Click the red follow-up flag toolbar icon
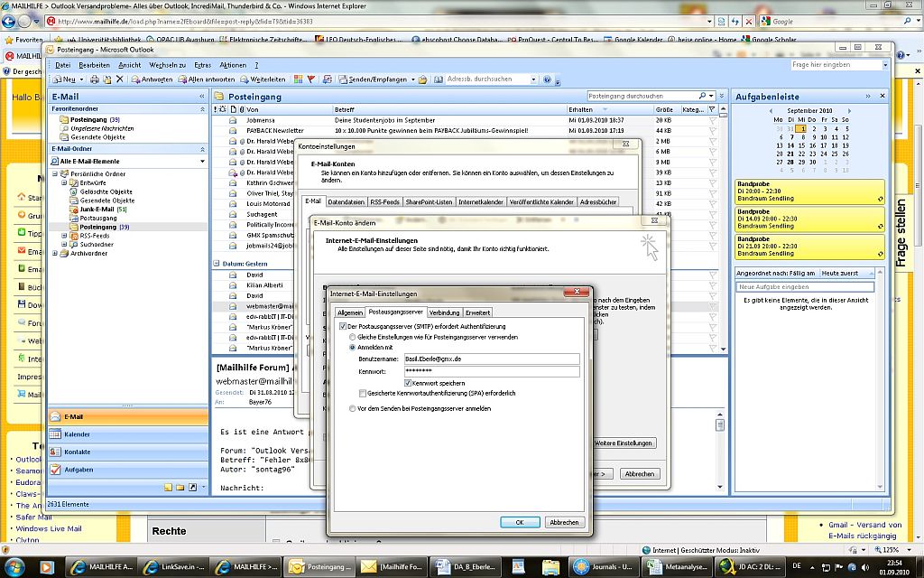The image size is (924, 578). (x=311, y=79)
